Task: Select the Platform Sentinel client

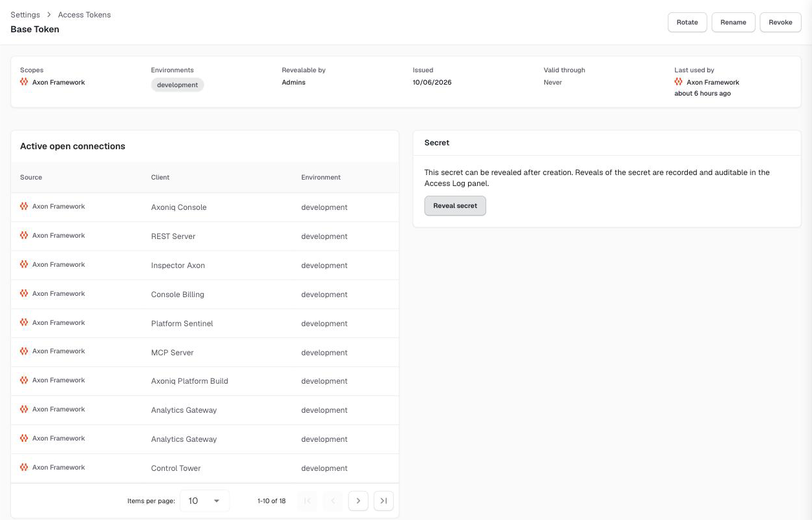Action: pyautogui.click(x=182, y=324)
